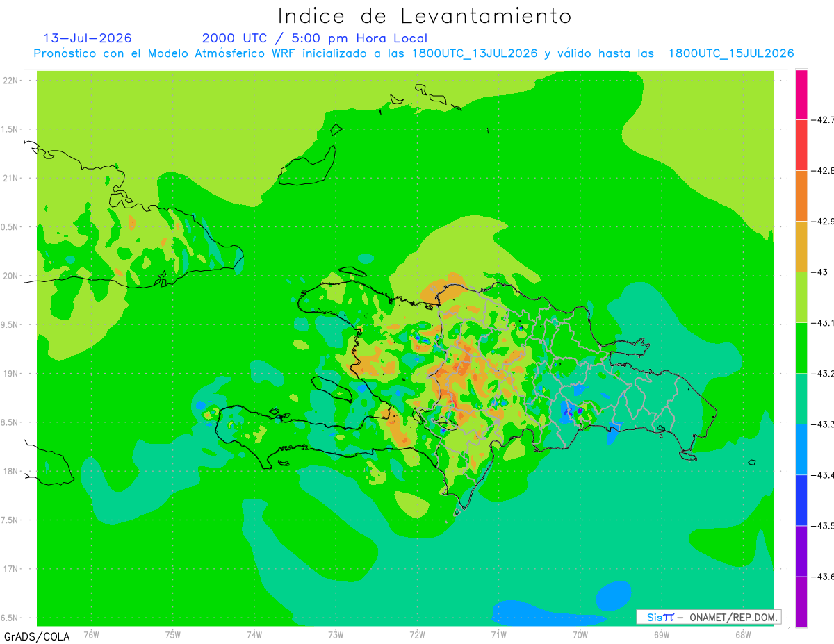Pick the dark blue legend swatch above -43.5
Viewport: 834px width, 644px height.
(x=801, y=500)
